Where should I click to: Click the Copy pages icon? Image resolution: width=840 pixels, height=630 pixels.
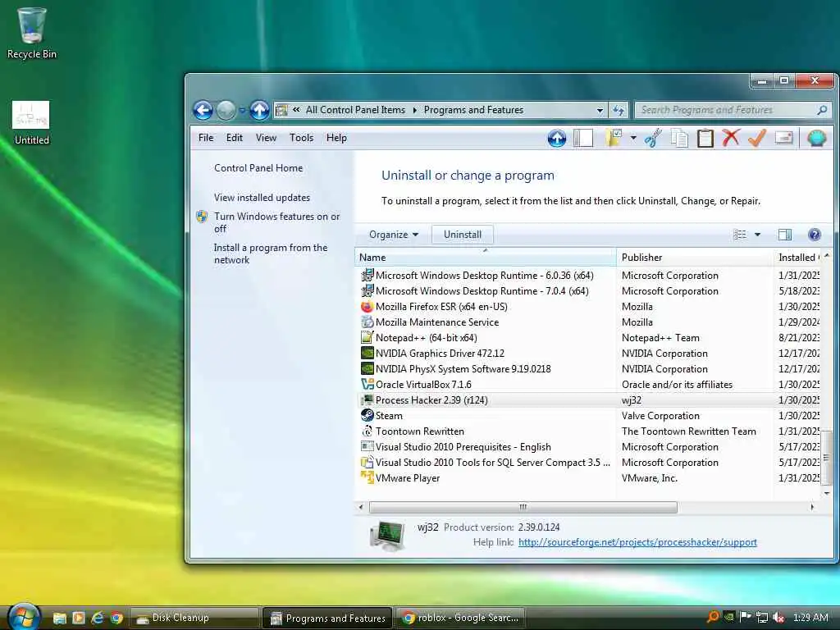coord(679,138)
